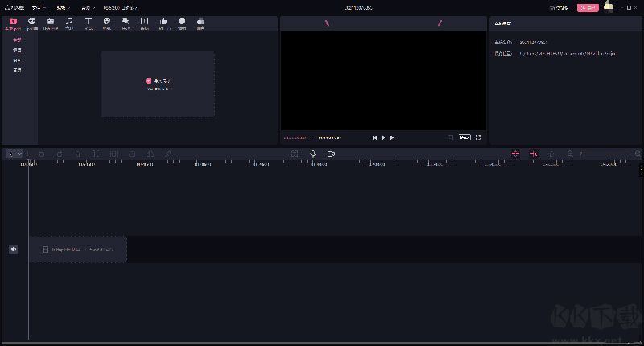Expand the first title bar dropdown menu
This screenshot has width=644, height=346.
pyautogui.click(x=37, y=7)
